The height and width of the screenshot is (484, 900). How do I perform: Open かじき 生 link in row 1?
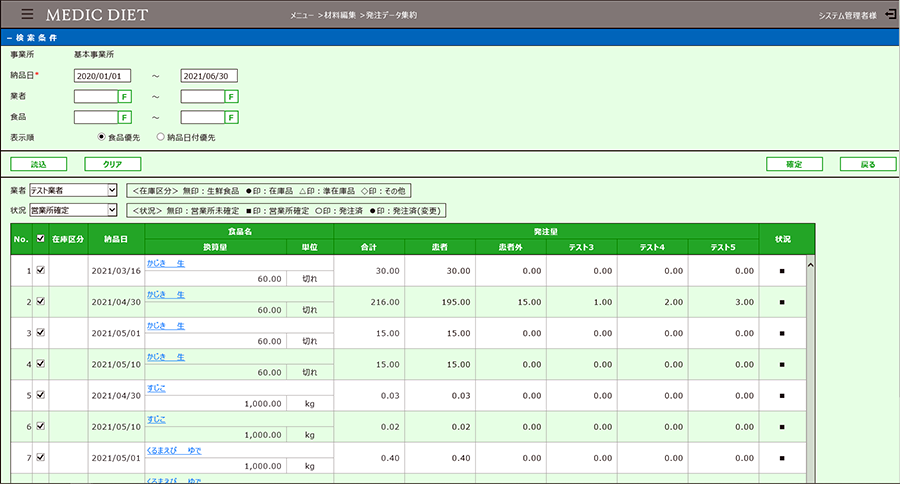pyautogui.click(x=166, y=264)
